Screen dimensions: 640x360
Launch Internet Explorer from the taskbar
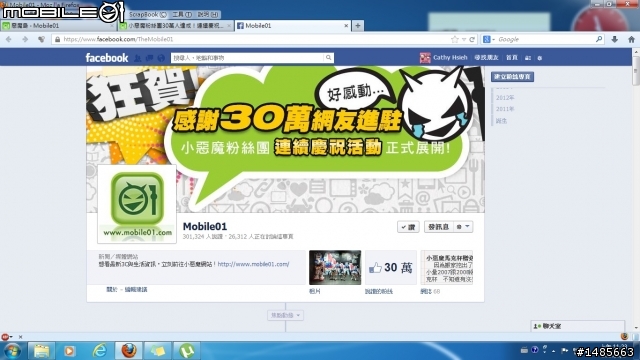pos(99,351)
